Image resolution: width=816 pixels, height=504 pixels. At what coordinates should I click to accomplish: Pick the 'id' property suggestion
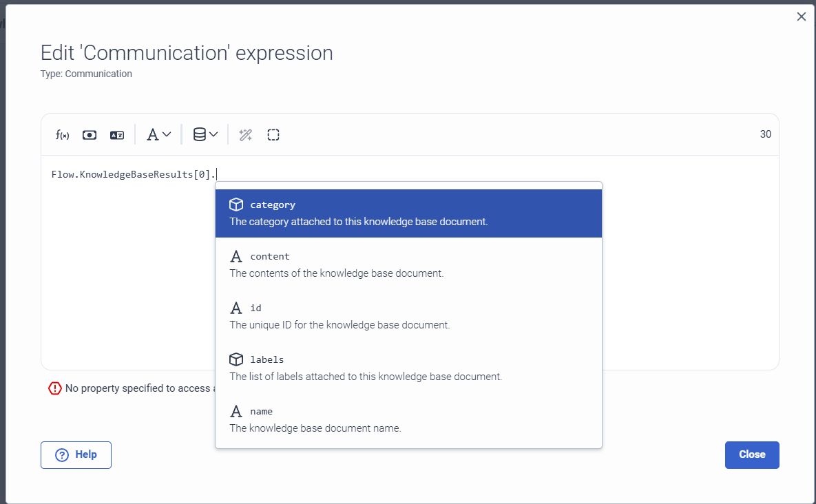[x=408, y=316]
